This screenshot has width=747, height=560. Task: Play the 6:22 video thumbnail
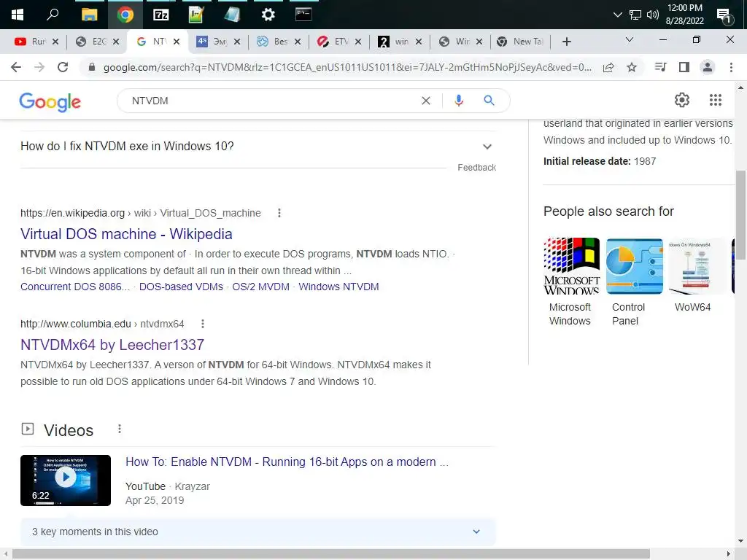(x=65, y=481)
